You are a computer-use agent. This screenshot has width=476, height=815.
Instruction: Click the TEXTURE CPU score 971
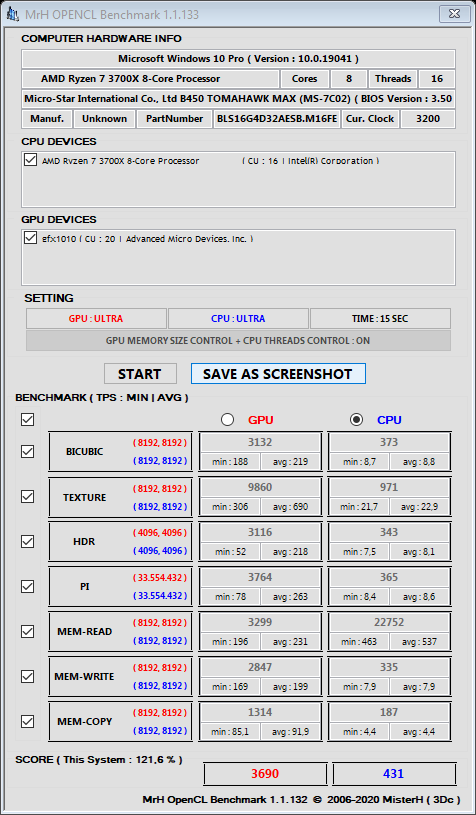389,488
